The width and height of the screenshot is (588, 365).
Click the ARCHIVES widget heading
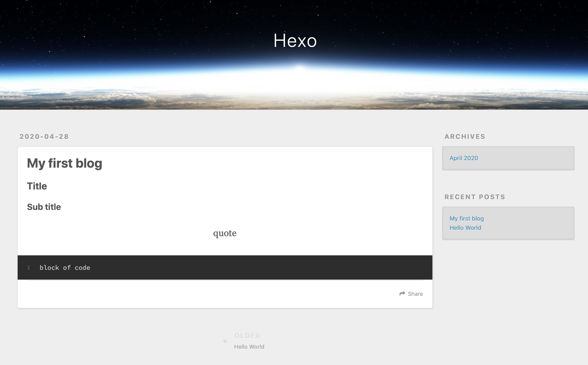tap(465, 137)
